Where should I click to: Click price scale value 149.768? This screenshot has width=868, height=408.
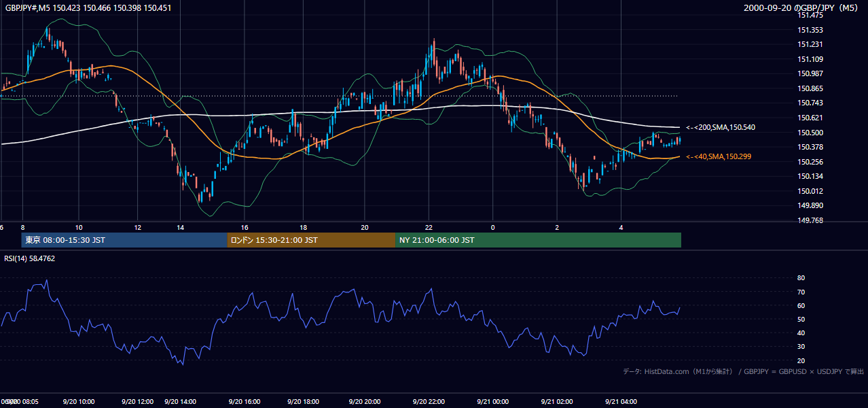(x=810, y=220)
